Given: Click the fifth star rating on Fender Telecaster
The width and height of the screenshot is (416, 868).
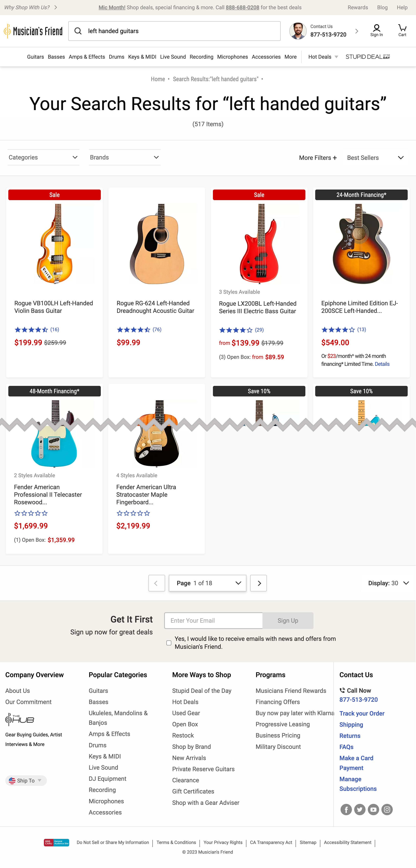Looking at the screenshot, I should 44,513.
